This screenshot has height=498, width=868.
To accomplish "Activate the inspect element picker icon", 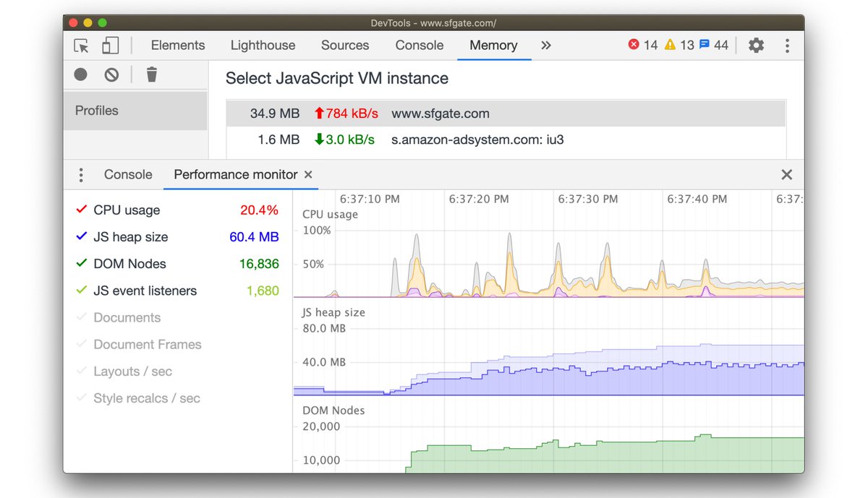I will (81, 46).
